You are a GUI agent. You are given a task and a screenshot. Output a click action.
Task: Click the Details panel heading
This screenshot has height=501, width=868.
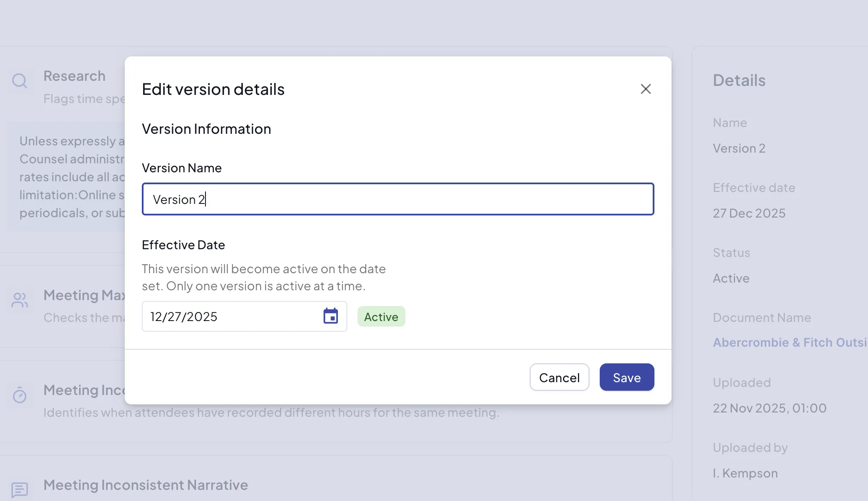tap(739, 80)
